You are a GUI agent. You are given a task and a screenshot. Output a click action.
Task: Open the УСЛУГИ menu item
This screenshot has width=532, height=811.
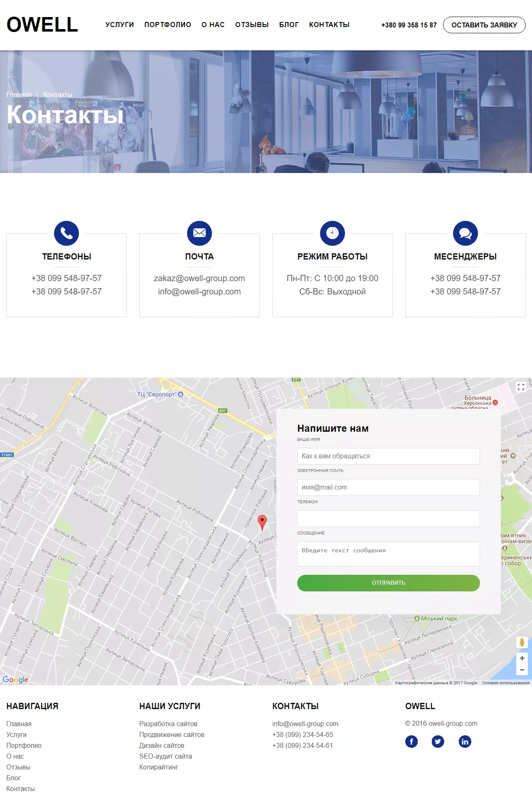tap(120, 25)
